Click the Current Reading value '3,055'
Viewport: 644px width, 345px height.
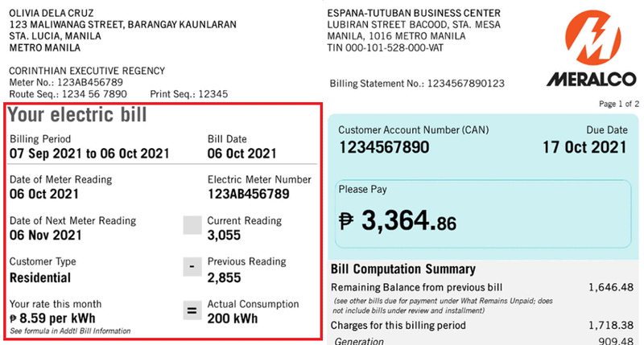[224, 235]
